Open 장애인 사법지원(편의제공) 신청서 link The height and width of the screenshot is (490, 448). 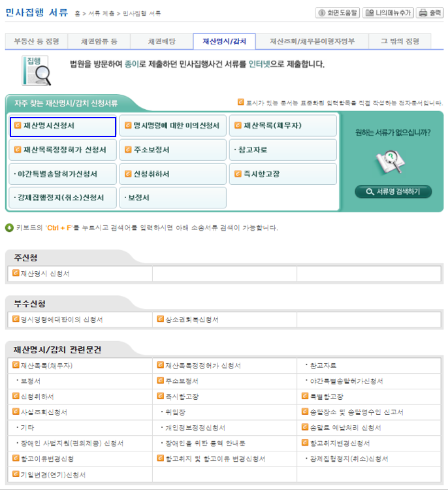click(x=72, y=444)
